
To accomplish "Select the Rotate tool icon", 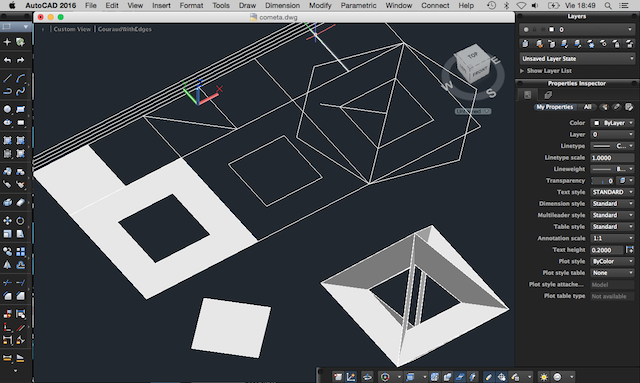I will tap(20, 221).
